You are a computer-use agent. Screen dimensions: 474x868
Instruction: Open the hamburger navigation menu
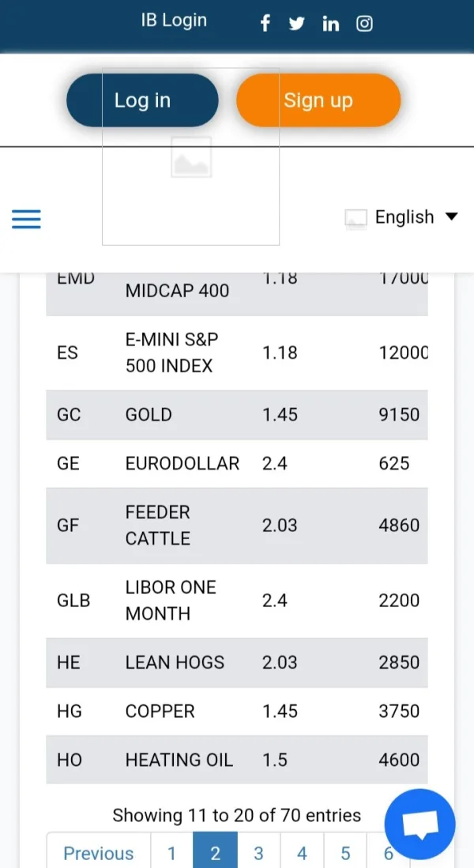click(x=26, y=219)
